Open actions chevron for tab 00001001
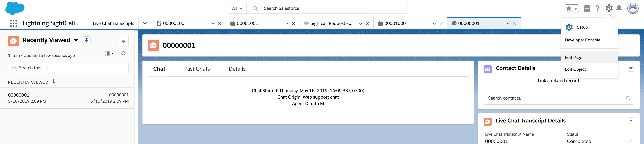The image size is (644, 144). 287,23
